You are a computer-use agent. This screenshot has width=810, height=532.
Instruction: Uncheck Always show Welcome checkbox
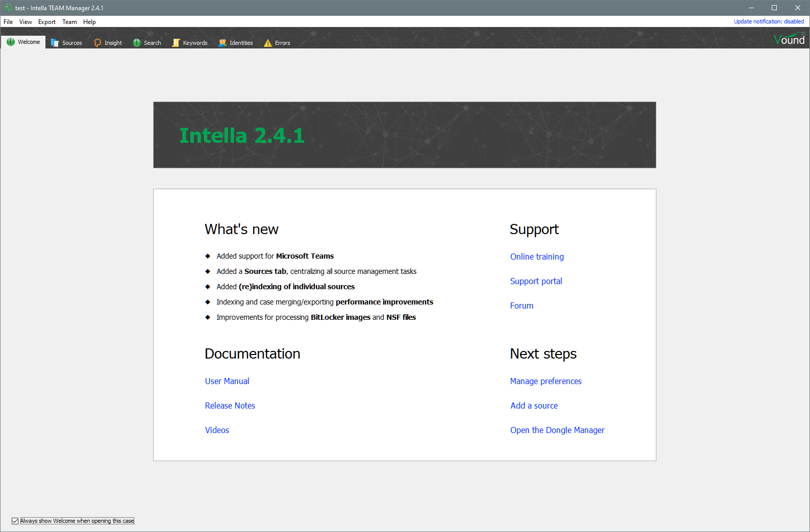[15, 521]
